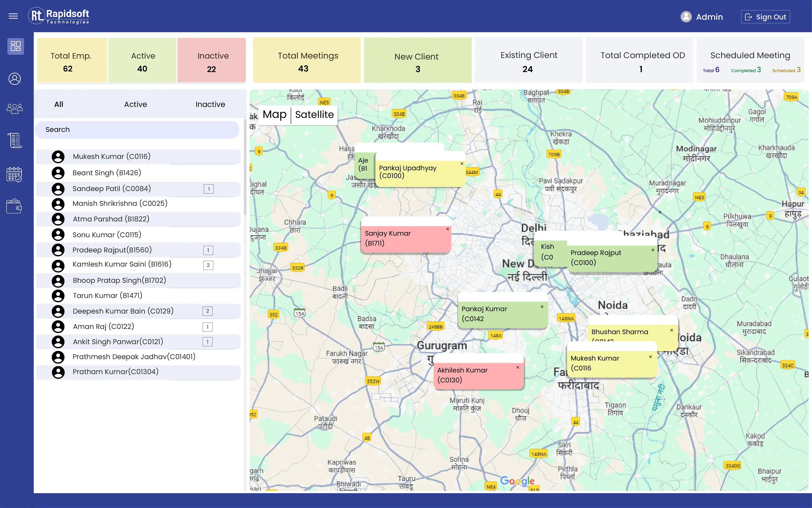
Task: Click Sandeep Patil avatar icon
Action: (x=58, y=189)
